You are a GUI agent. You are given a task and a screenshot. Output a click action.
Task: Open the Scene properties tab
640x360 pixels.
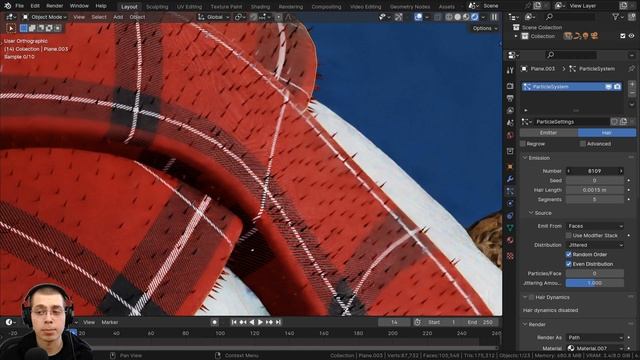(510, 122)
